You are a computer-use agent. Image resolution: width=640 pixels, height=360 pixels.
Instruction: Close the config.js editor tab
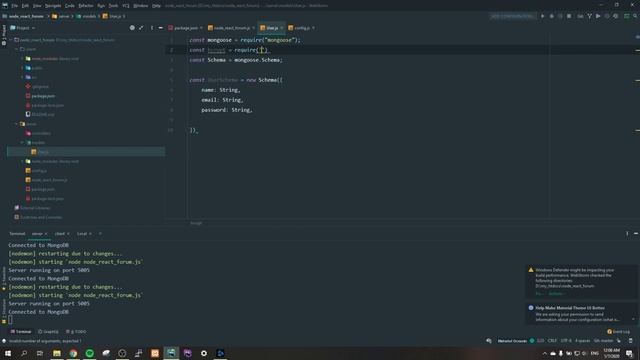tap(313, 28)
